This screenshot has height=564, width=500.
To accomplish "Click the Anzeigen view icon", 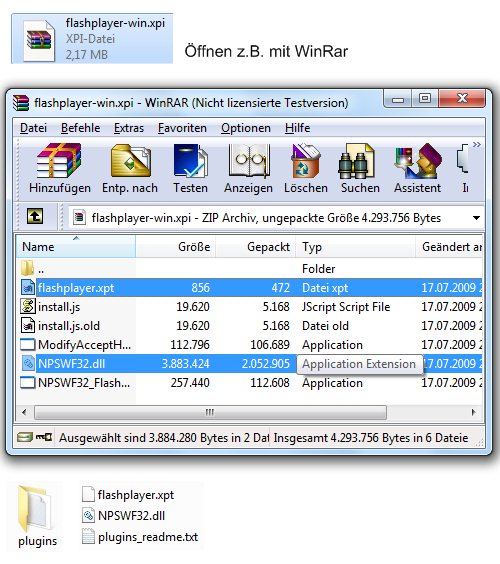I will click(x=248, y=161).
